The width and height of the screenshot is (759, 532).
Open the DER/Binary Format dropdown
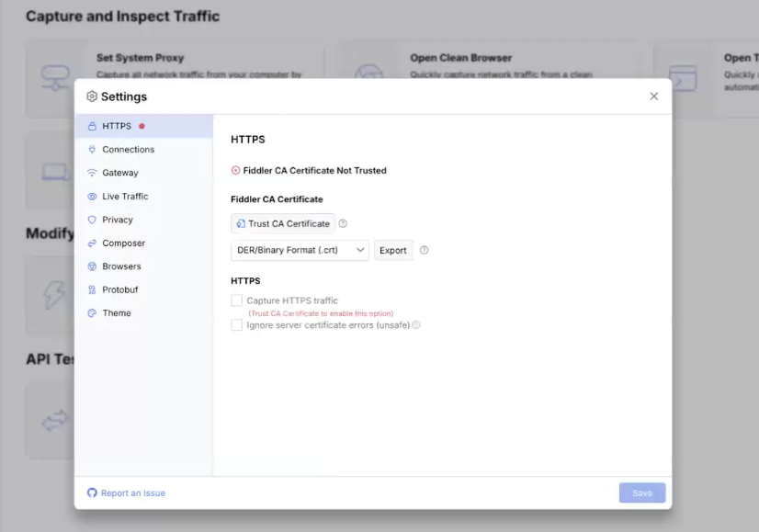click(x=300, y=250)
